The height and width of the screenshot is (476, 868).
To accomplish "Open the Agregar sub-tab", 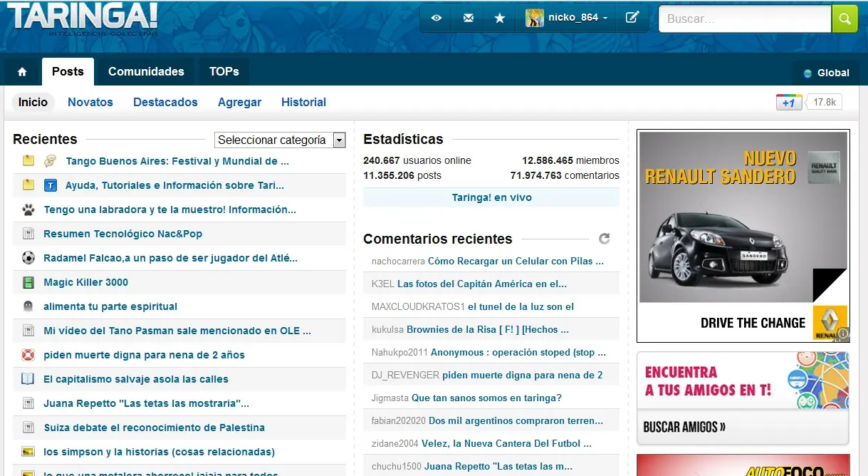I will (x=239, y=103).
